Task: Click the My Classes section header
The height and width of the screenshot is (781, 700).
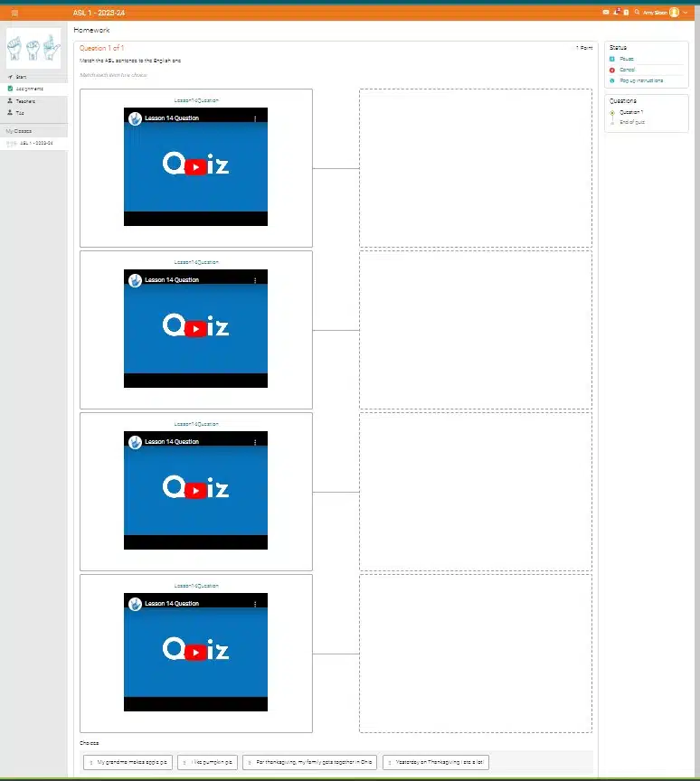Action: pyautogui.click(x=19, y=131)
